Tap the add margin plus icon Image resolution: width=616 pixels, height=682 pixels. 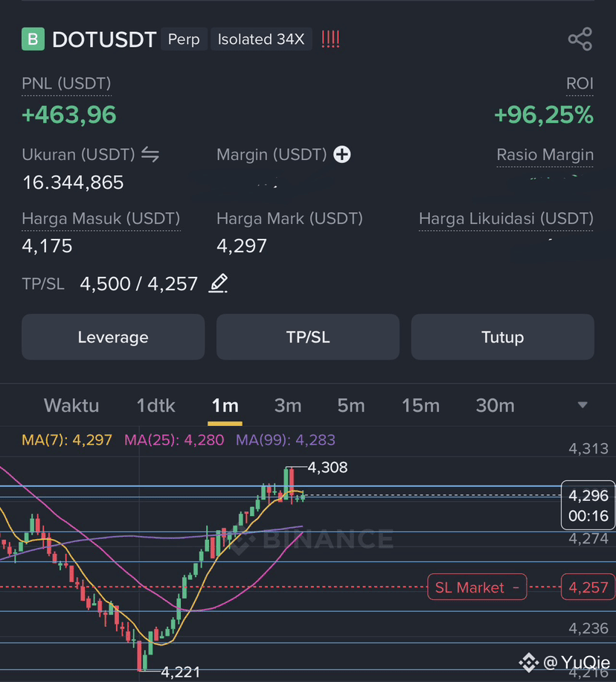(x=342, y=154)
